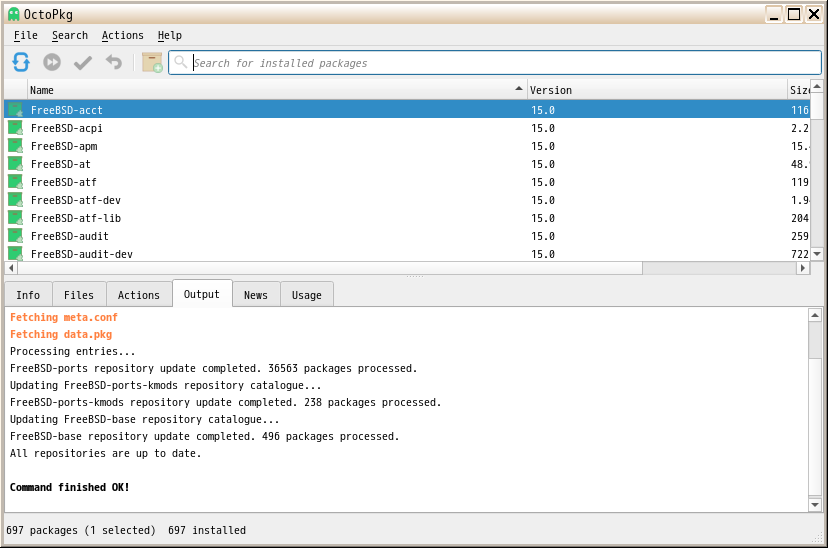
Task: Switch to the Info tab
Action: coord(28,295)
